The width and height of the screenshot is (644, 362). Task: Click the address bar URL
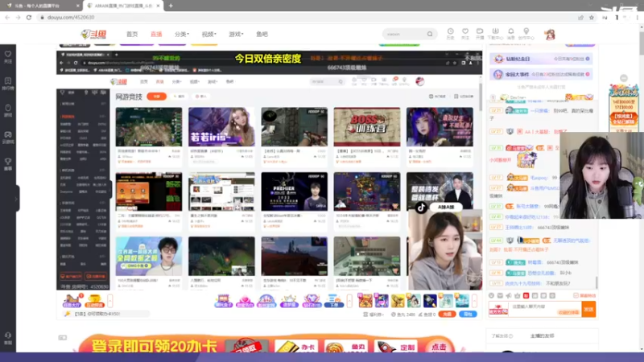(x=71, y=17)
